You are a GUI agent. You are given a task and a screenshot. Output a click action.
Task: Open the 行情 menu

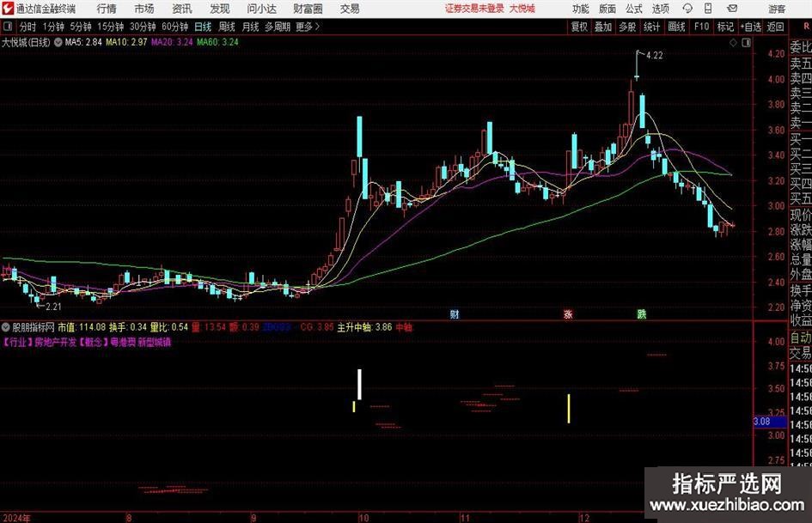[x=107, y=9]
